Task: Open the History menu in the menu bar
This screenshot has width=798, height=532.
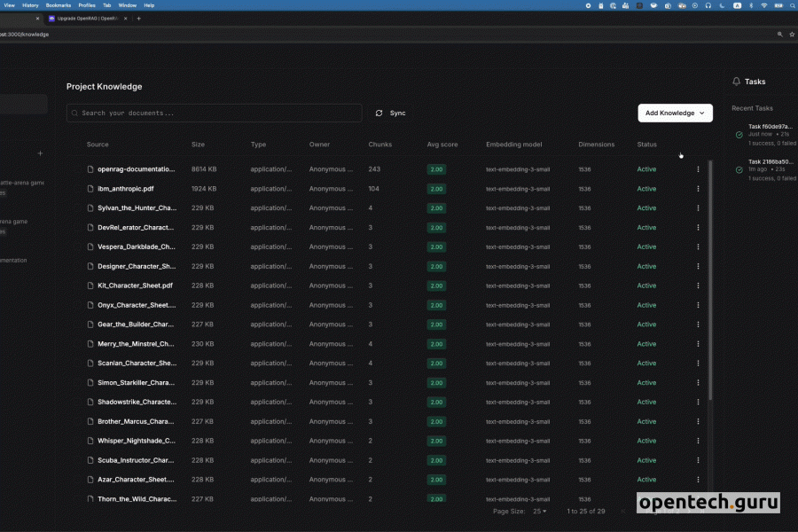Action: (30, 5)
